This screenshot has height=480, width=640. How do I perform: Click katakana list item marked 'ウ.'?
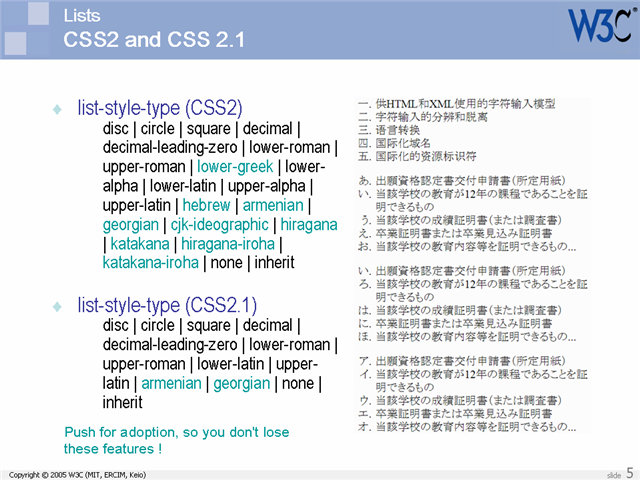460,401
